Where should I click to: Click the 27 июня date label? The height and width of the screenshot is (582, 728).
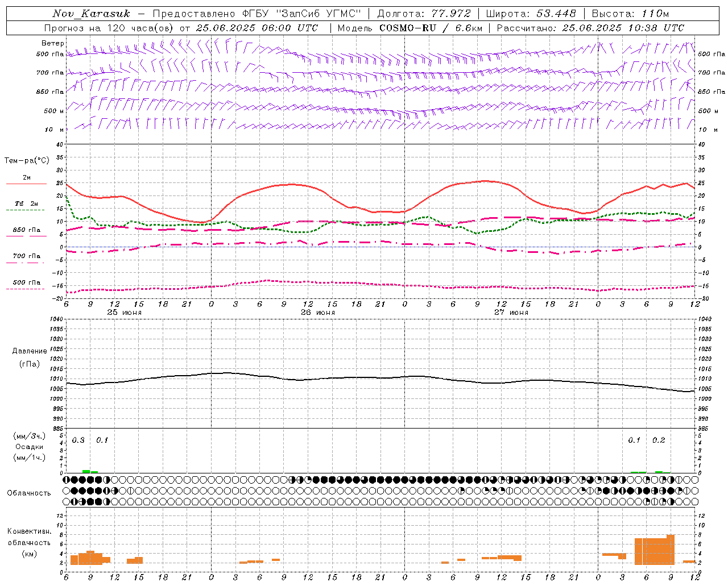pyautogui.click(x=511, y=313)
